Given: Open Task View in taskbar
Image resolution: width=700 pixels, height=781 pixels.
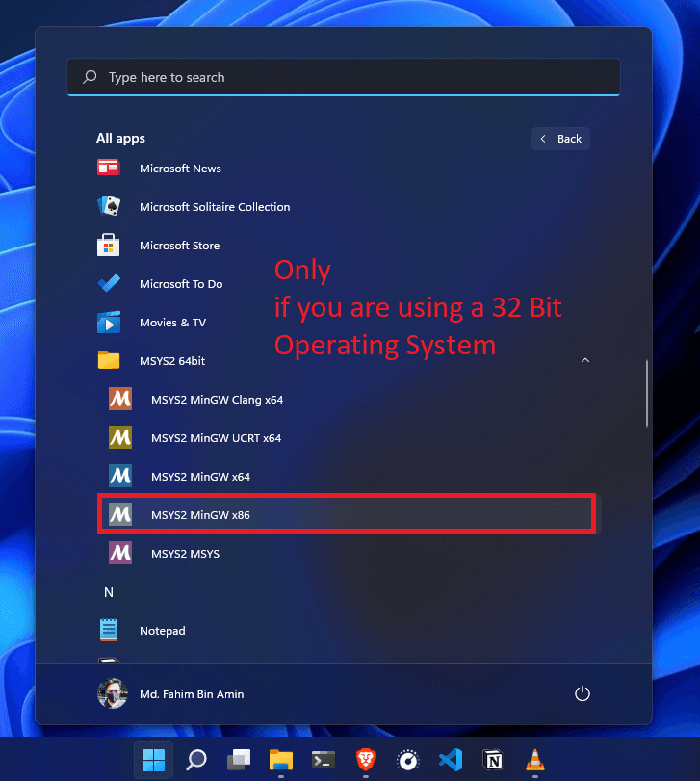Looking at the screenshot, I should (239, 760).
